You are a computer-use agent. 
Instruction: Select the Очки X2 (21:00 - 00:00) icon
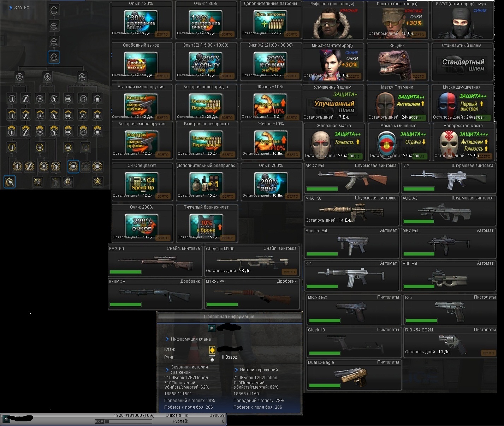[x=271, y=64]
